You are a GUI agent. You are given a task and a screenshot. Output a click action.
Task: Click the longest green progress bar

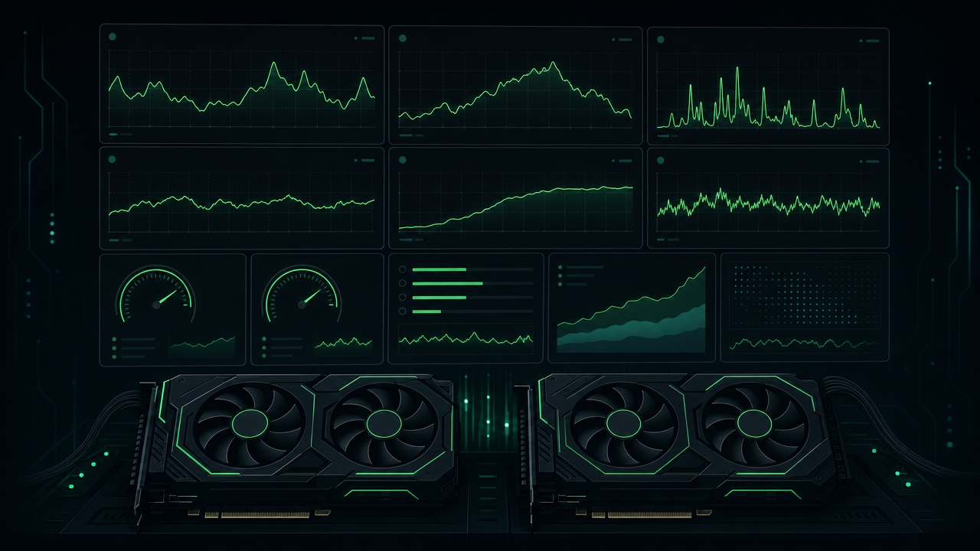coord(448,283)
